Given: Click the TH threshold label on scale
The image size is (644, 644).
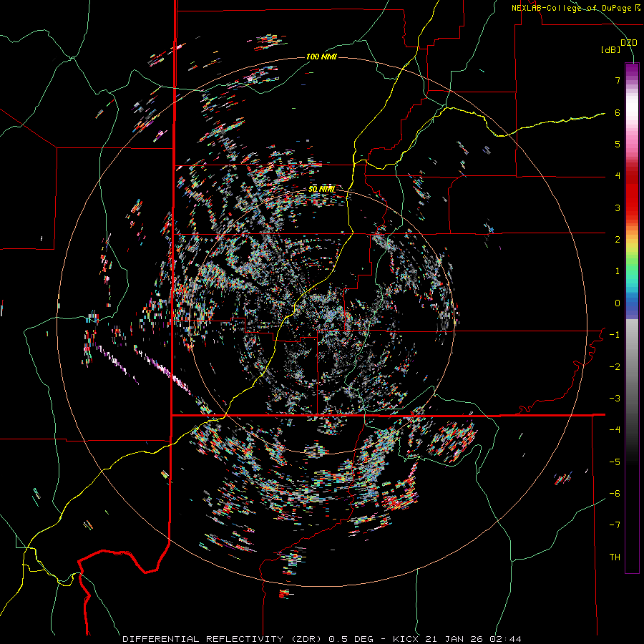Looking at the screenshot, I should [x=615, y=557].
